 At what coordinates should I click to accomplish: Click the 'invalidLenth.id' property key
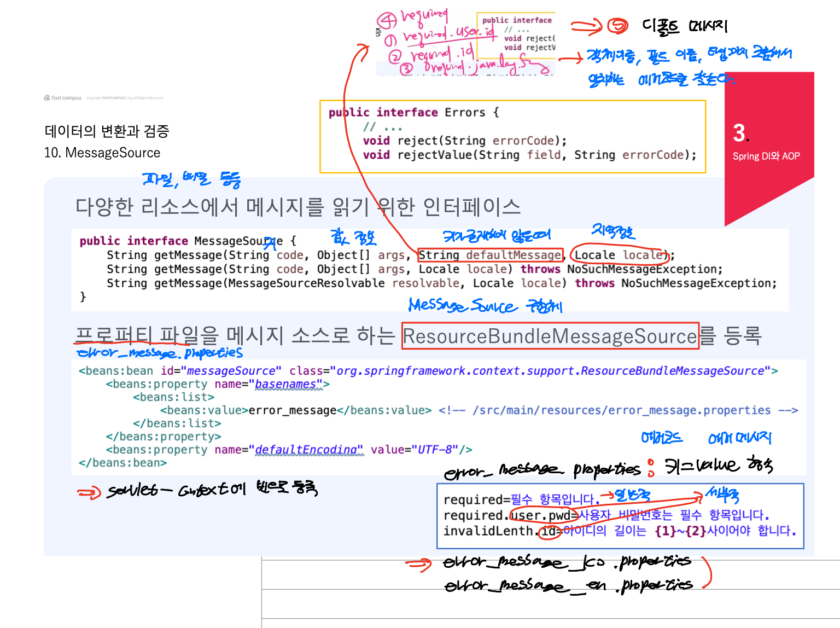(499, 531)
